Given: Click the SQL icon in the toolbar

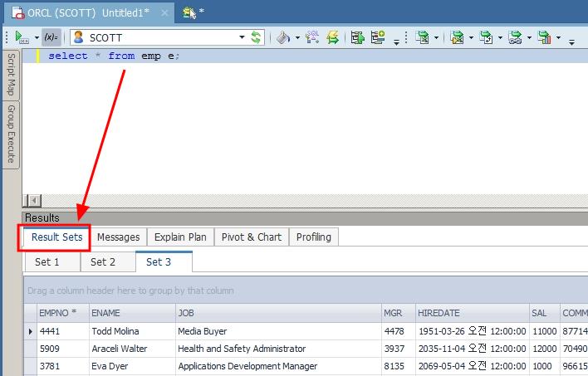Looking at the screenshot, I should point(311,37).
